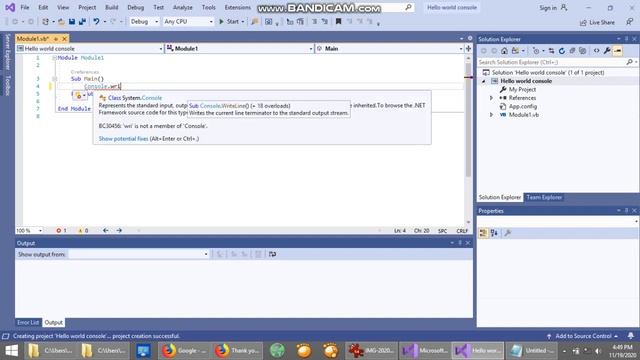Click Solution Explorer Properties wrench icon
640x360 pixels.
607,51
